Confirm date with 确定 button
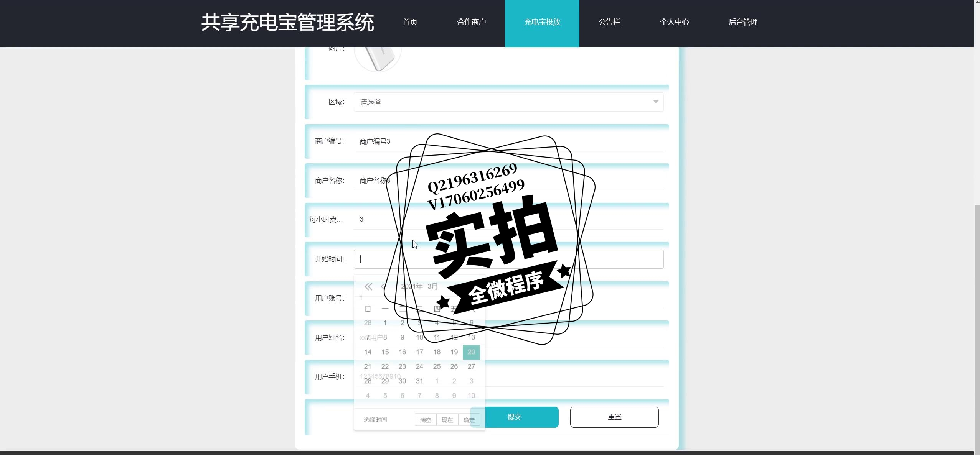This screenshot has height=455, width=980. pos(469,420)
